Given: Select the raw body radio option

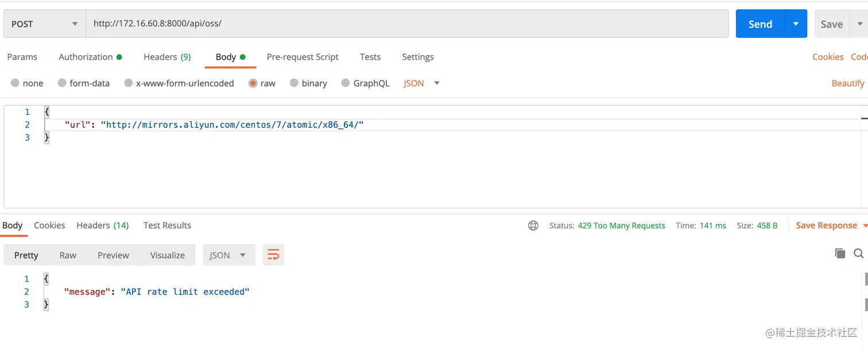Looking at the screenshot, I should pos(253,83).
